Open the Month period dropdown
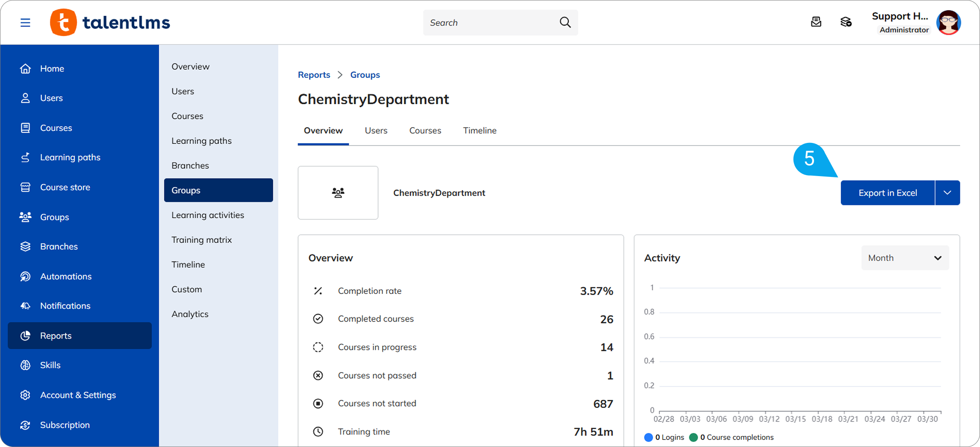Screen dimensions: 980x447 click(x=905, y=258)
